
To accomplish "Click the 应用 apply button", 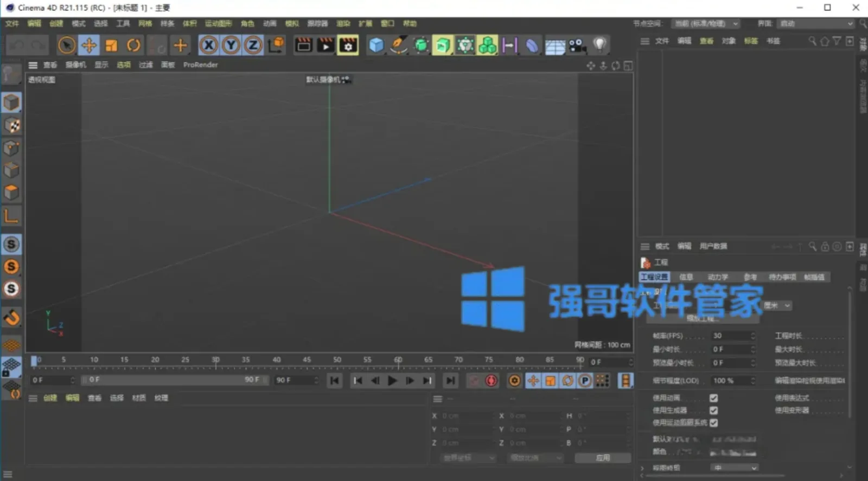I will point(603,458).
